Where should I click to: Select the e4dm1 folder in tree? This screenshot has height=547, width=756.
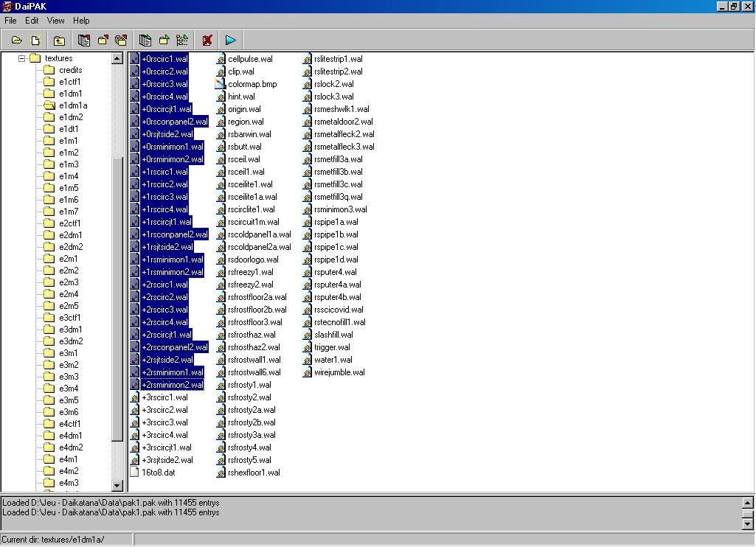[70, 435]
